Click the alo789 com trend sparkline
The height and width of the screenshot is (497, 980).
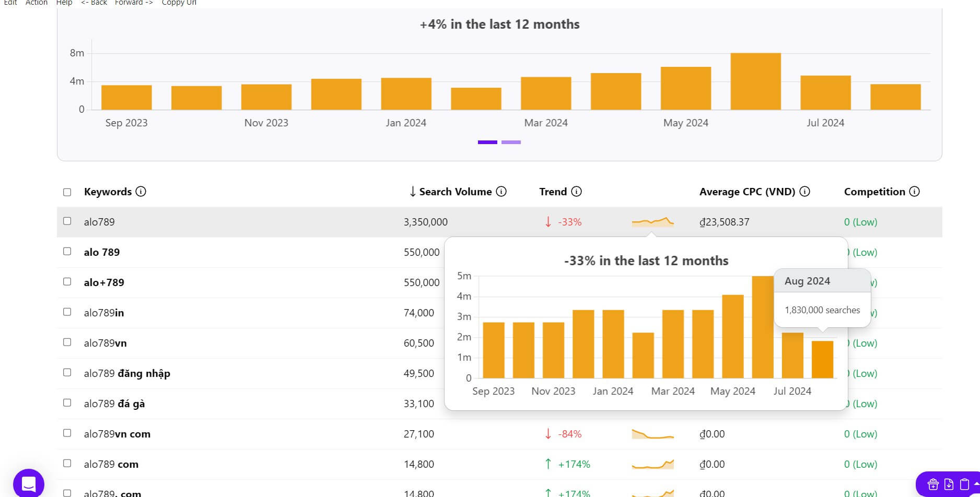652,464
